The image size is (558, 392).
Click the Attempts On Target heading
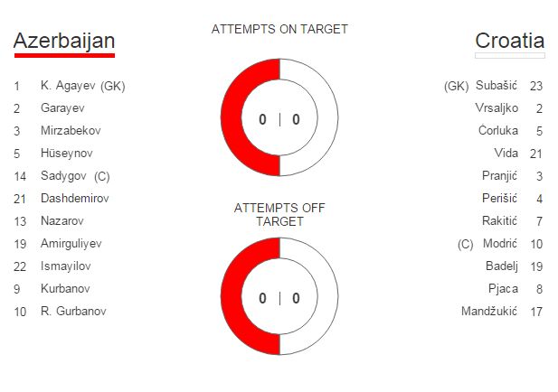279,29
